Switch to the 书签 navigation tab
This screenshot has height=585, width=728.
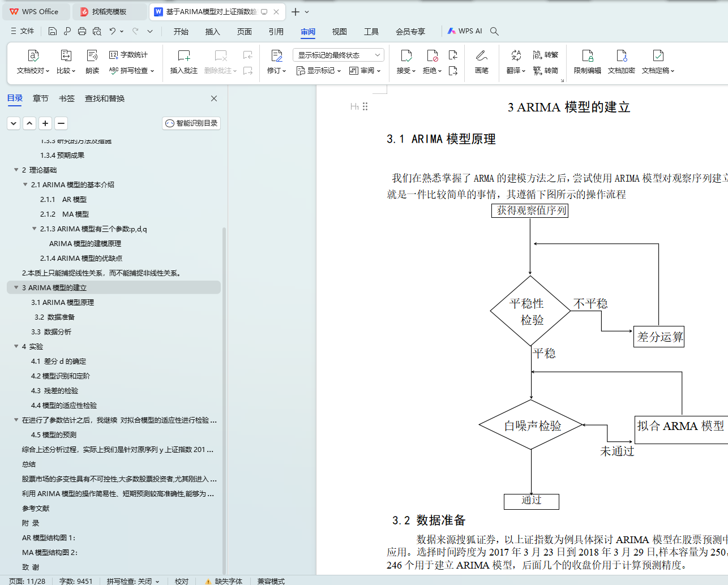[67, 98]
